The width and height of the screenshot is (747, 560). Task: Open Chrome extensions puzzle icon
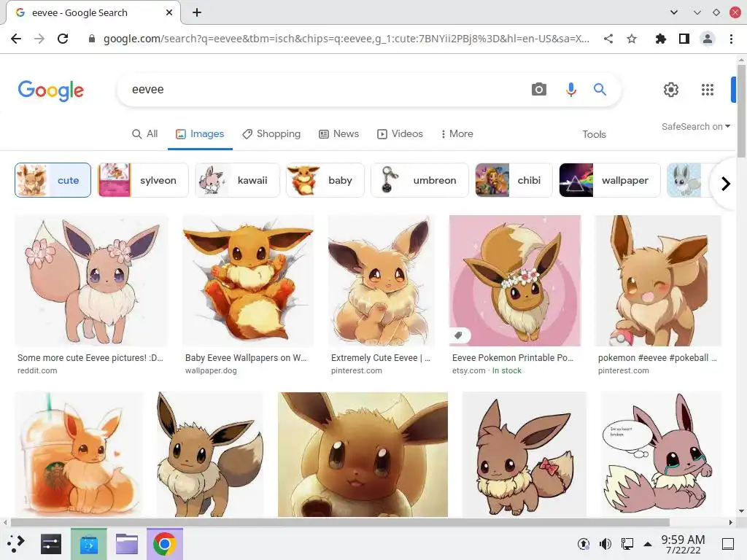point(660,39)
